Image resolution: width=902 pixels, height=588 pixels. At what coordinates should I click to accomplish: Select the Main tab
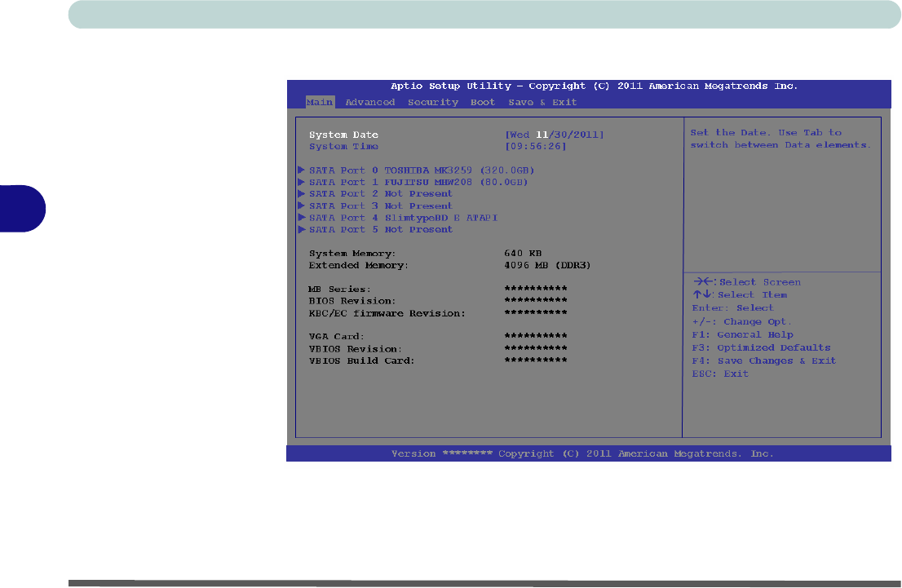pyautogui.click(x=320, y=103)
